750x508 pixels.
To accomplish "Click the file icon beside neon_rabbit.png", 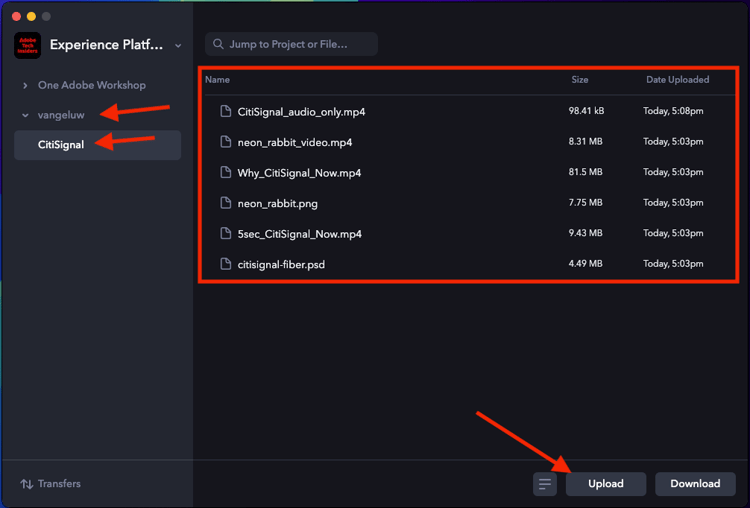I will (x=226, y=203).
